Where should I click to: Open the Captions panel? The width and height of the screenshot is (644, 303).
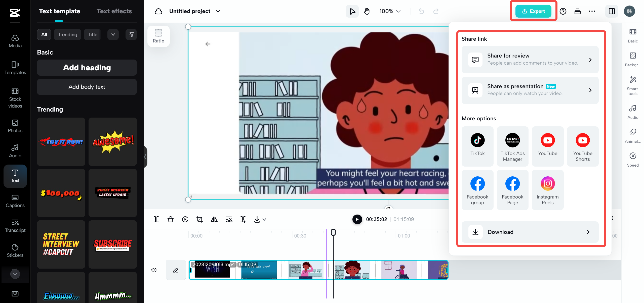coord(15,200)
